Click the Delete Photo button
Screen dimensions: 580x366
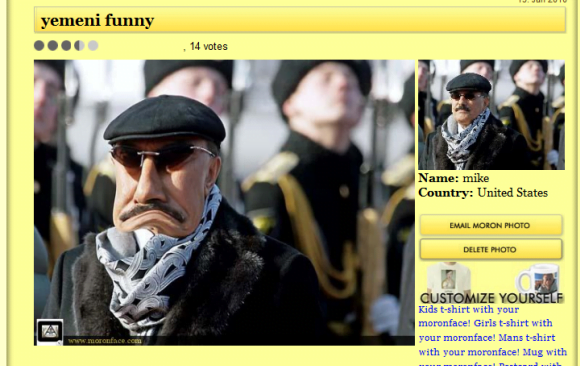point(491,249)
